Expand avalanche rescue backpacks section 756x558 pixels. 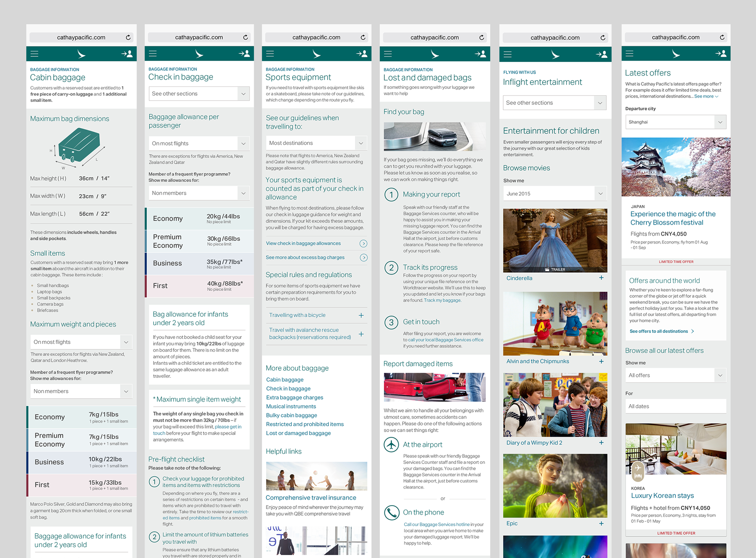click(x=361, y=334)
